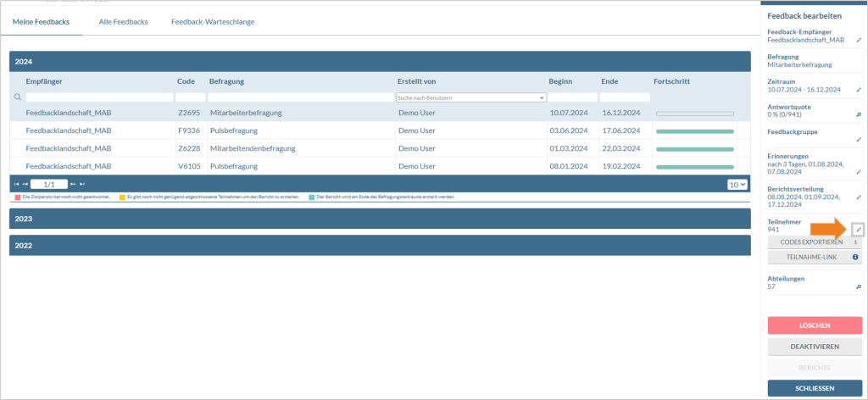Sort by the Befragung column header

pyautogui.click(x=226, y=82)
